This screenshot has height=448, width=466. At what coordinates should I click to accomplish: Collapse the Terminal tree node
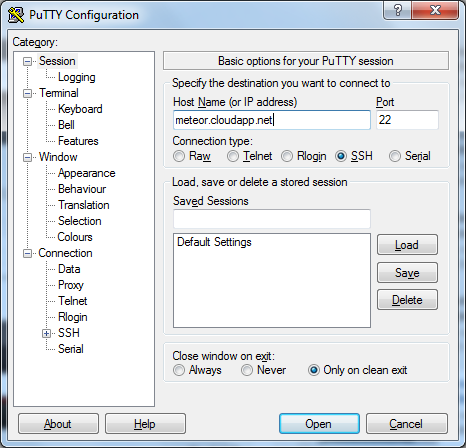(x=28, y=93)
